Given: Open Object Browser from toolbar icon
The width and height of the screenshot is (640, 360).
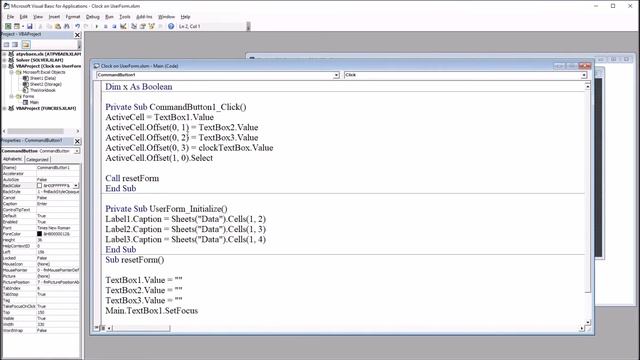Looking at the screenshot, I should coord(152,26).
